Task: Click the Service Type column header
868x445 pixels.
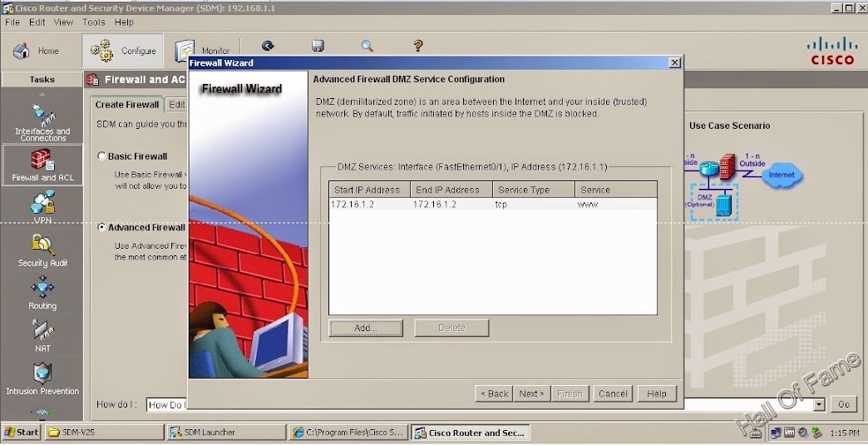Action: tap(534, 190)
